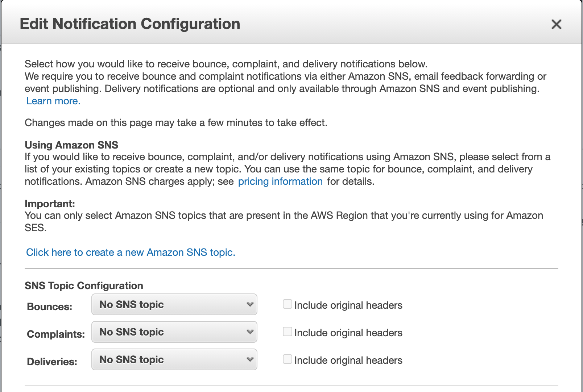The image size is (583, 392).
Task: Enable original headers checkbox for Complaints
Action: (x=287, y=332)
